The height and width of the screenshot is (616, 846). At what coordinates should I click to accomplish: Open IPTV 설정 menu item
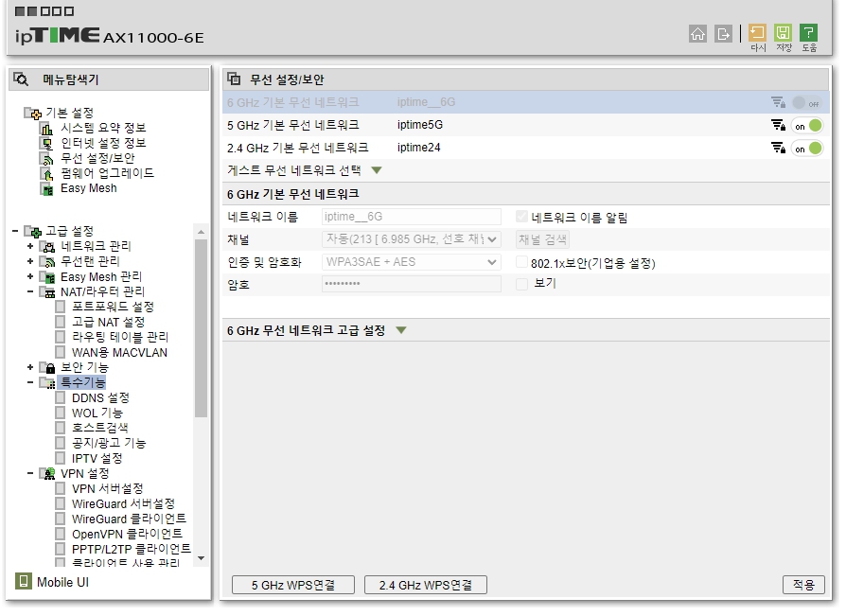(97, 459)
